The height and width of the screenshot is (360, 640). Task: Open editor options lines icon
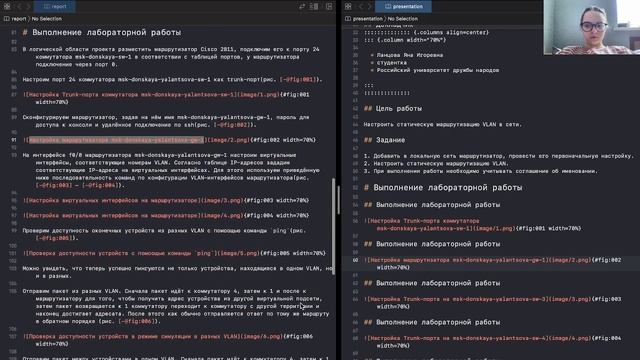tap(314, 7)
